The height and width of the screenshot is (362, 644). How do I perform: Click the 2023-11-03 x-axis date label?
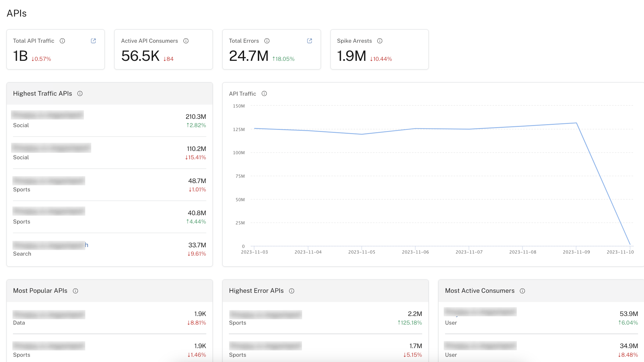[x=254, y=252]
